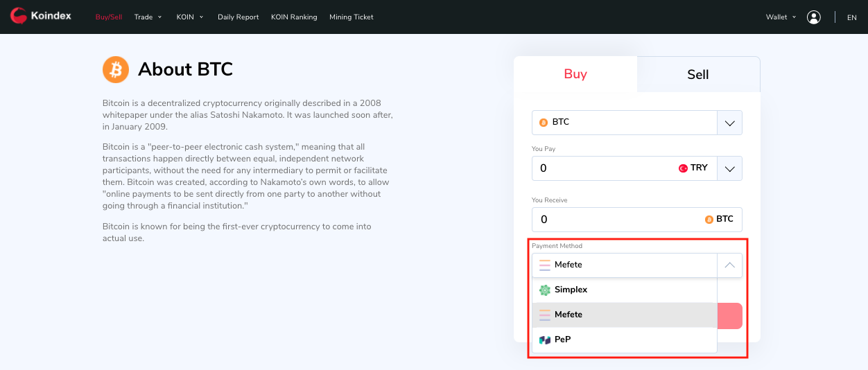
Task: Collapse the Payment Method dropdown chevron
Action: (x=729, y=265)
